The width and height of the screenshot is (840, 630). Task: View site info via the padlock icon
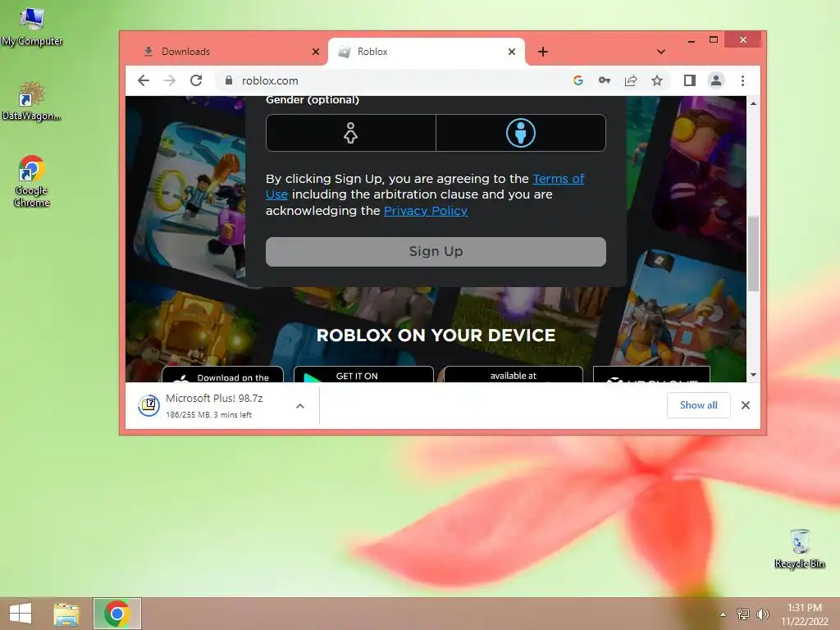pos(229,80)
